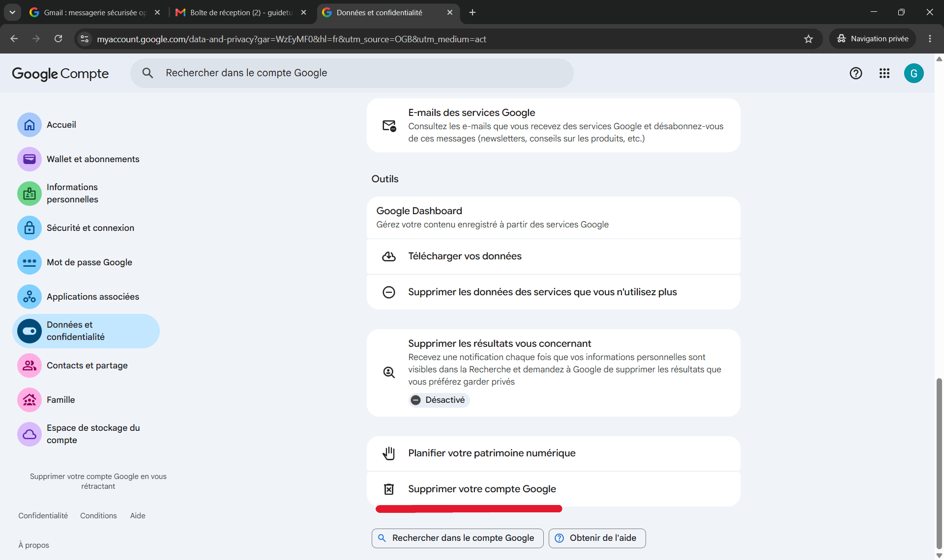Open Supprimer les données des services que vous n'utilisez plus

tap(554, 292)
